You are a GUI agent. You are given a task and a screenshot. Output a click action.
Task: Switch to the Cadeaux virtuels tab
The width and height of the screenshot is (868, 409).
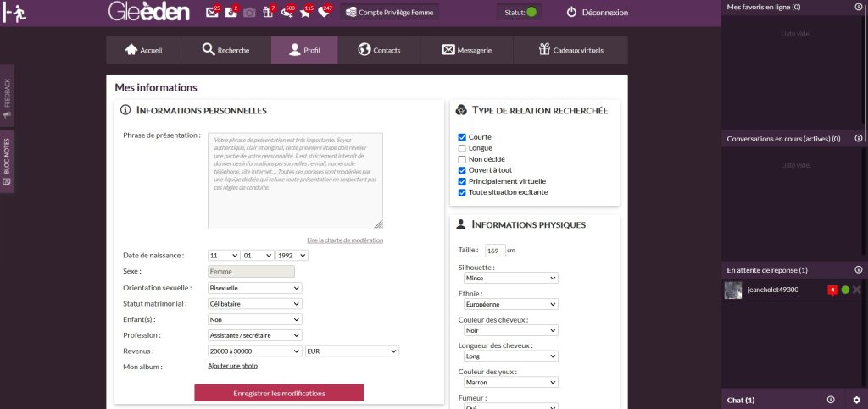(571, 50)
